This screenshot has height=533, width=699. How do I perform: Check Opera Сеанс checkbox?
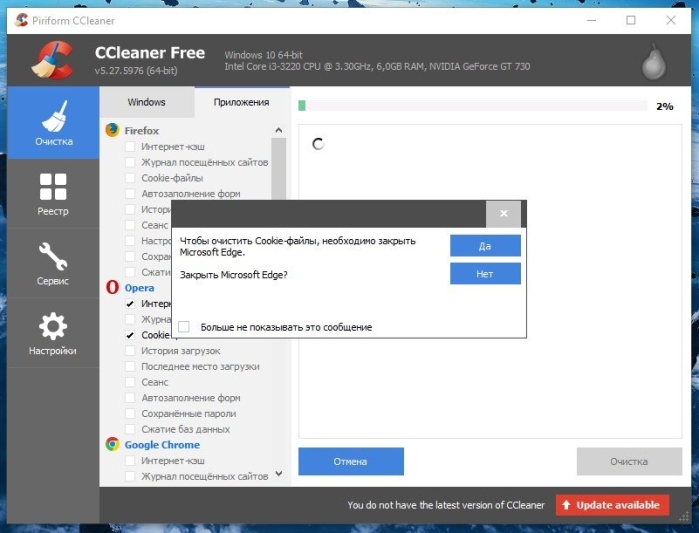tap(130, 382)
